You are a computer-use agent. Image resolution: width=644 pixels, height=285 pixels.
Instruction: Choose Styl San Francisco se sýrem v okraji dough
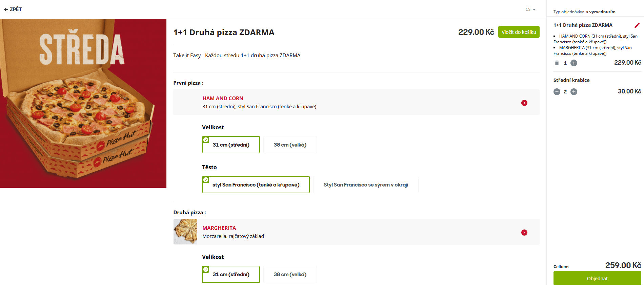pos(366,184)
